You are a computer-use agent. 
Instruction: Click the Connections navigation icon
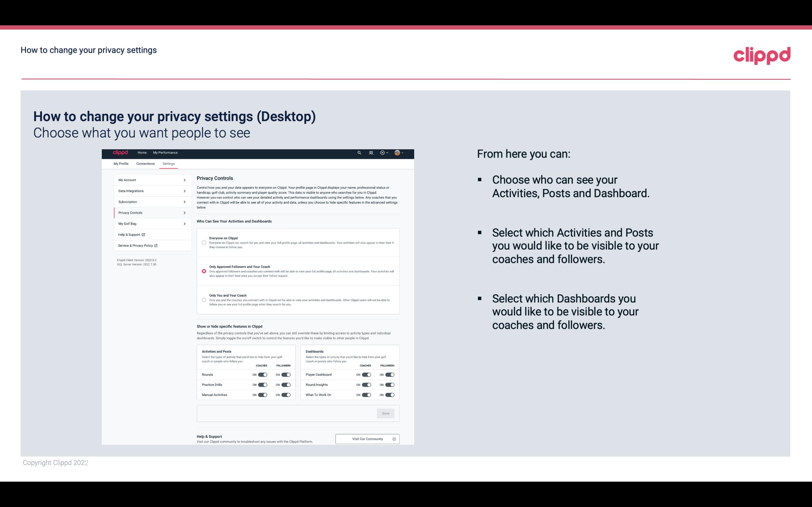pos(145,163)
